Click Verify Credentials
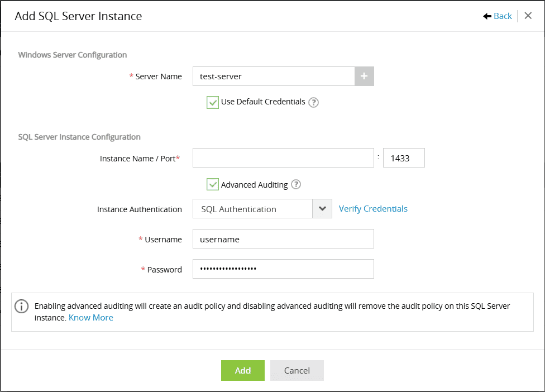Viewport: 545px width, 392px height. point(373,208)
